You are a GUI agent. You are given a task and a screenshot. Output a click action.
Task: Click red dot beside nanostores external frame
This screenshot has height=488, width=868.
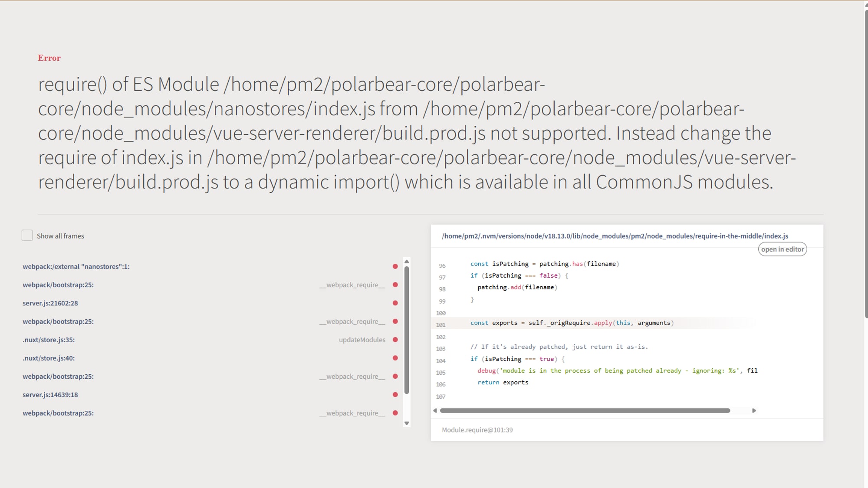point(395,266)
